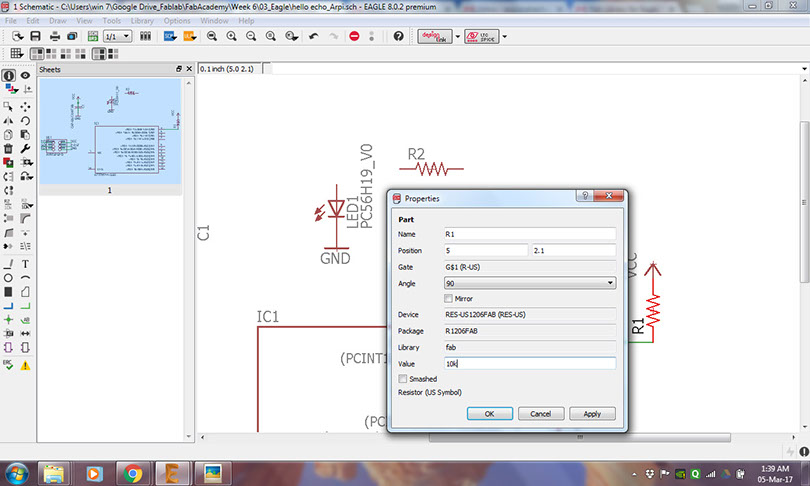The image size is (810, 486).
Task: Select the Junction tool
Action: tap(8, 320)
